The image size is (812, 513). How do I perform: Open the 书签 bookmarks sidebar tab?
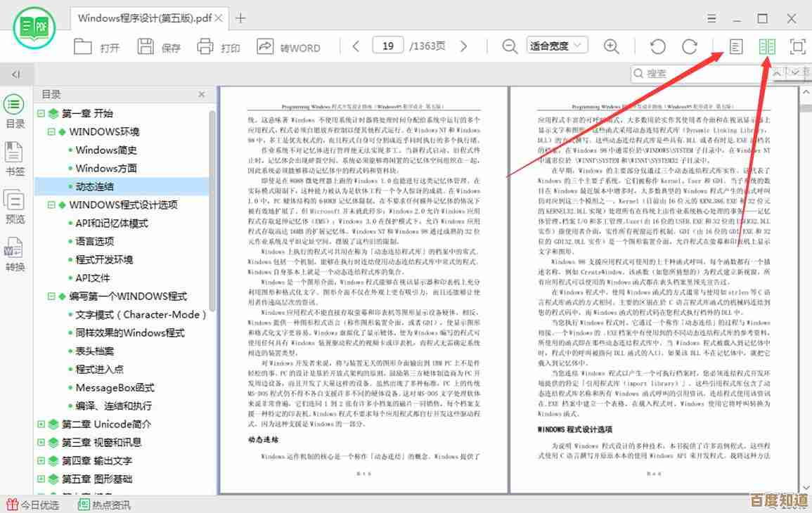coord(15,158)
